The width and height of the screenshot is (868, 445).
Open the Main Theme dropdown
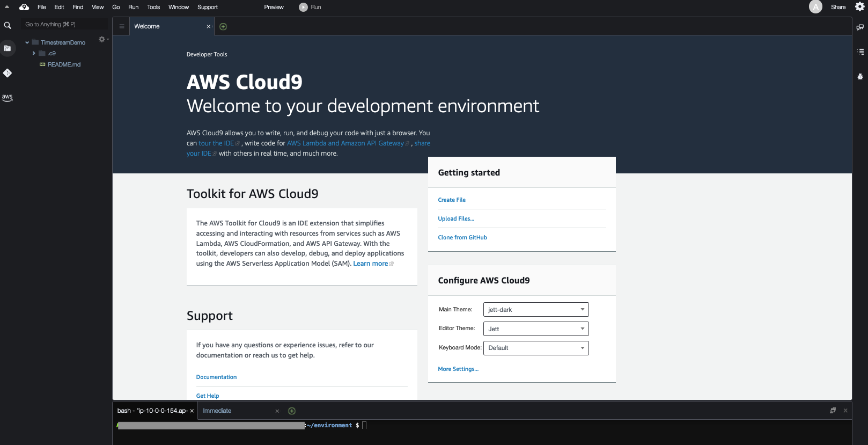tap(536, 310)
